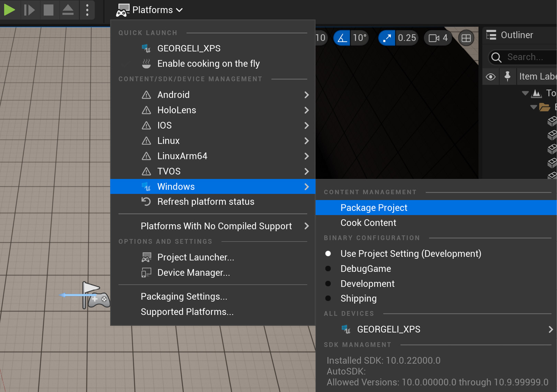Select Shipping binary configuration
This screenshot has height=392, width=557.
pos(436,299)
